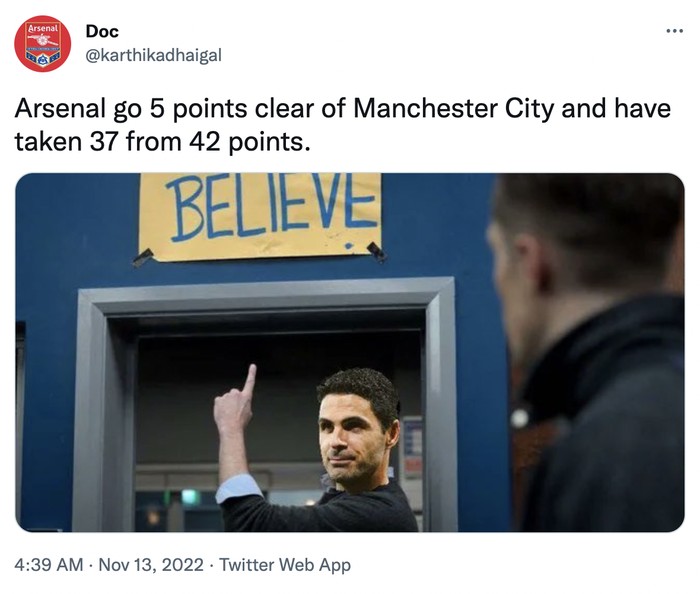The image size is (700, 594).
Task: Open the Twitter Web App source link
Action: (x=285, y=565)
